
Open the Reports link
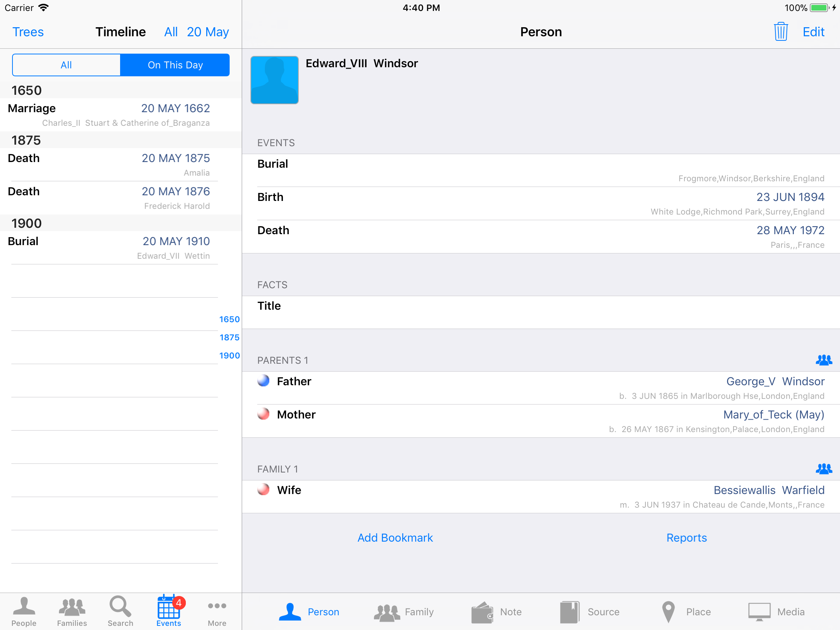pyautogui.click(x=686, y=538)
